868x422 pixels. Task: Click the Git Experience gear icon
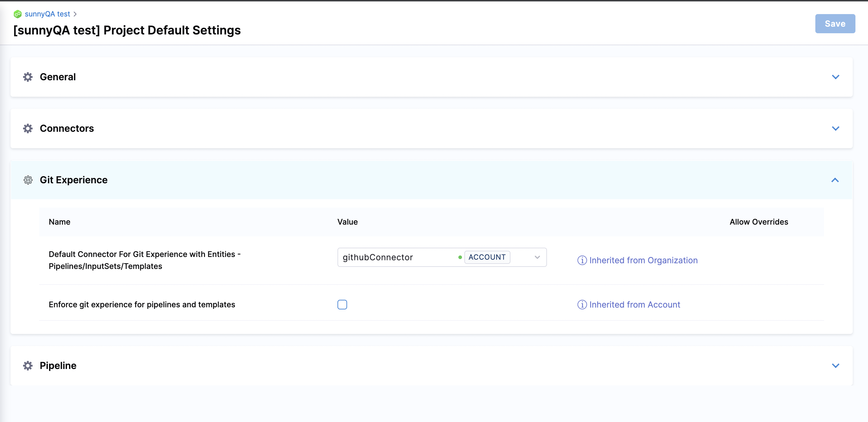coord(28,180)
